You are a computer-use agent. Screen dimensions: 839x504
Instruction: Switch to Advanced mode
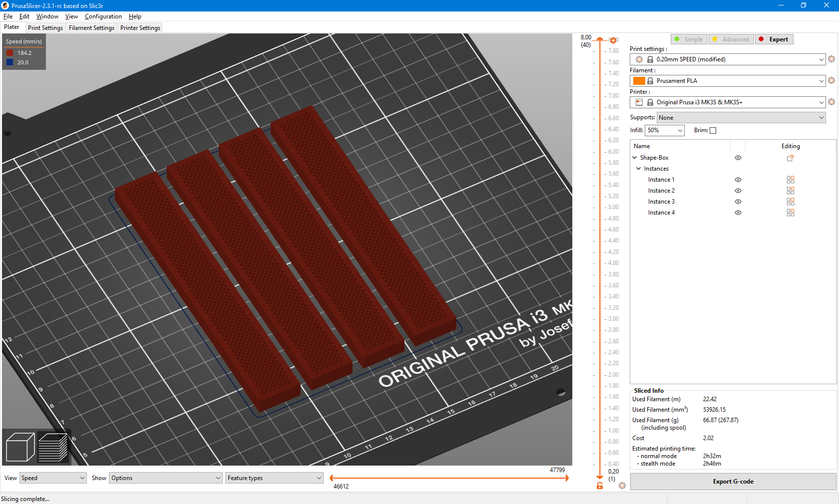pyautogui.click(x=731, y=39)
